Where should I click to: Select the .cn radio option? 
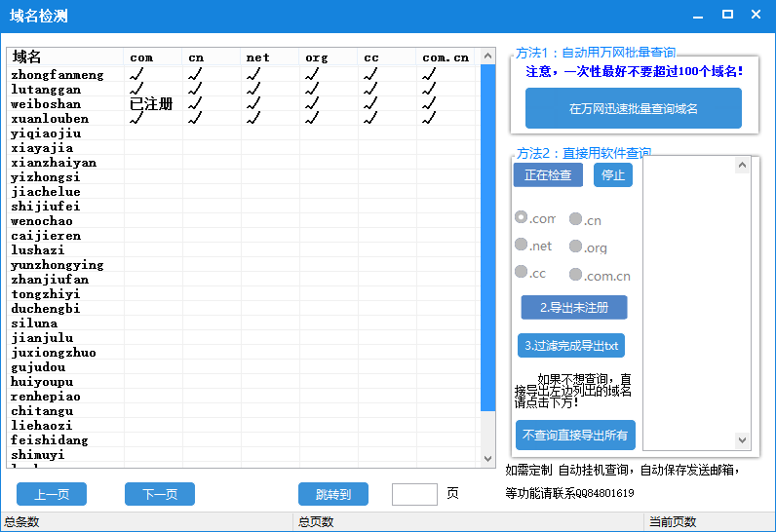(x=585, y=220)
